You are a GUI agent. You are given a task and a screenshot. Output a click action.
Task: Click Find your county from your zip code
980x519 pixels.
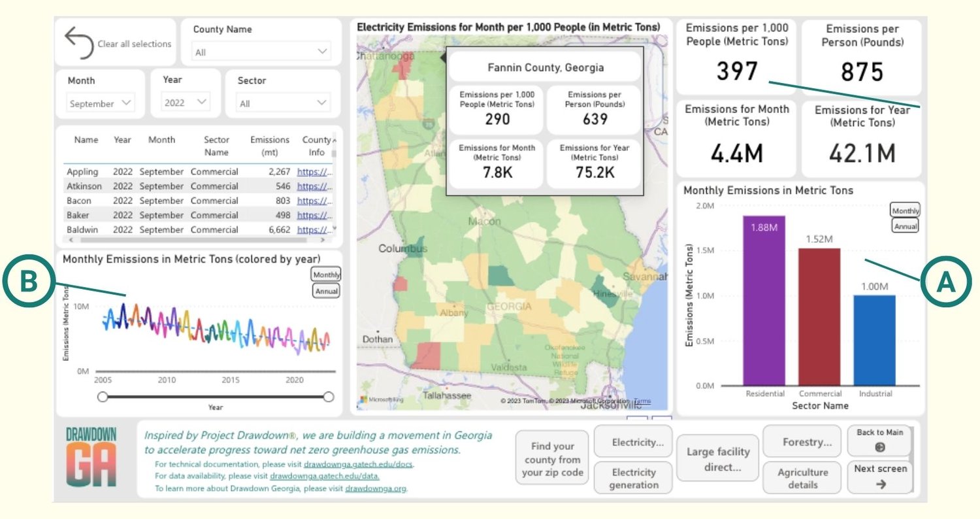(x=551, y=458)
